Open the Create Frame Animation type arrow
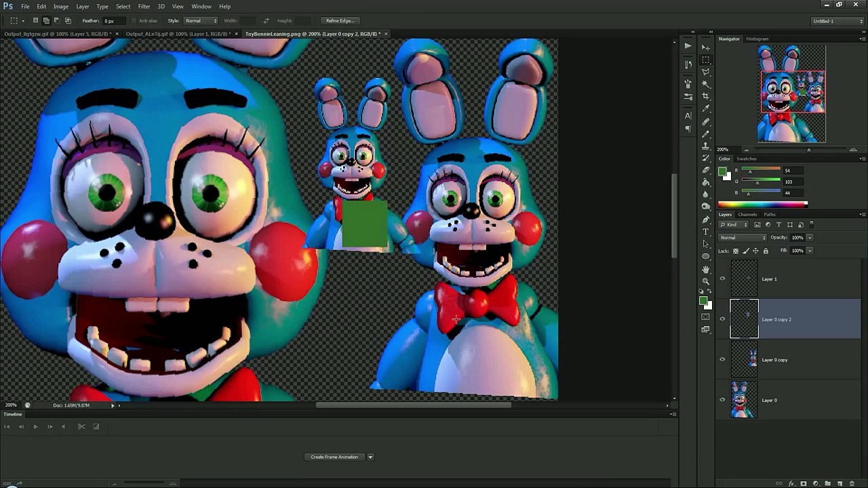The height and width of the screenshot is (488, 868). 370,457
